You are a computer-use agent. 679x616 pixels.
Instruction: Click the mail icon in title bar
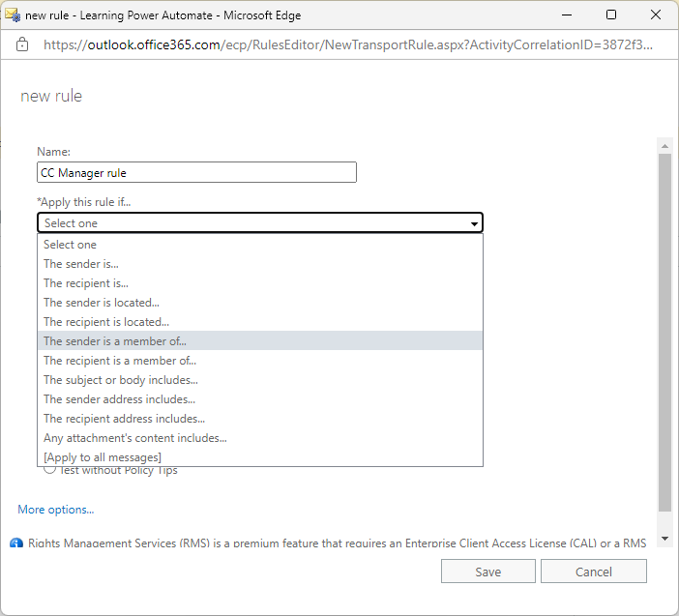[x=13, y=15]
